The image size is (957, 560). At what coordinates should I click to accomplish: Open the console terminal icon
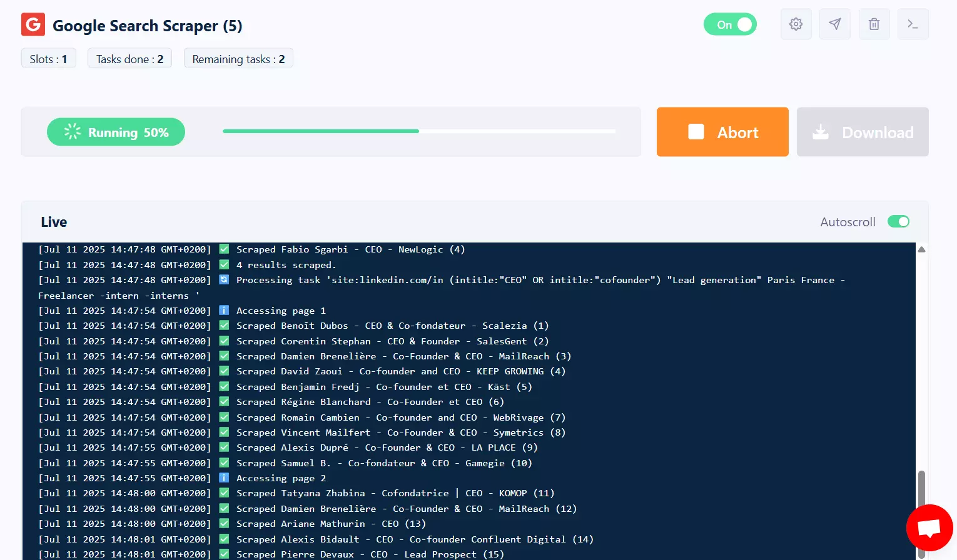(913, 24)
